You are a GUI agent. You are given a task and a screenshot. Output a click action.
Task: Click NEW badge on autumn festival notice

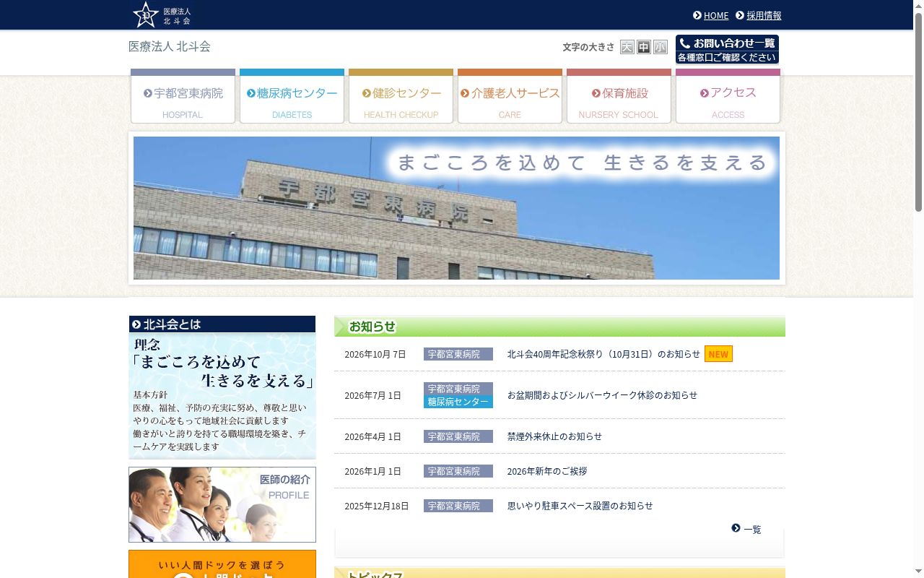pyautogui.click(x=718, y=354)
